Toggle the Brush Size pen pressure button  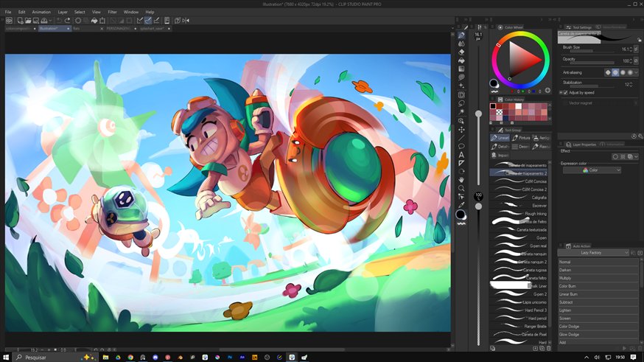pyautogui.click(x=636, y=49)
